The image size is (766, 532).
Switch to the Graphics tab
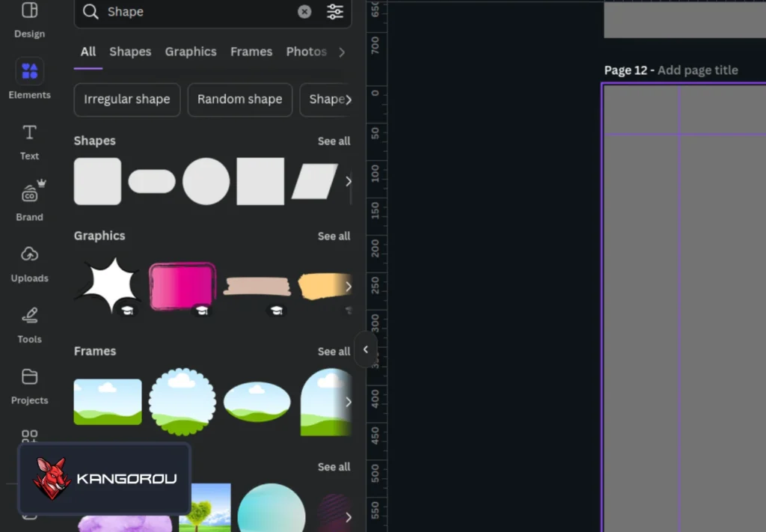[191, 52]
